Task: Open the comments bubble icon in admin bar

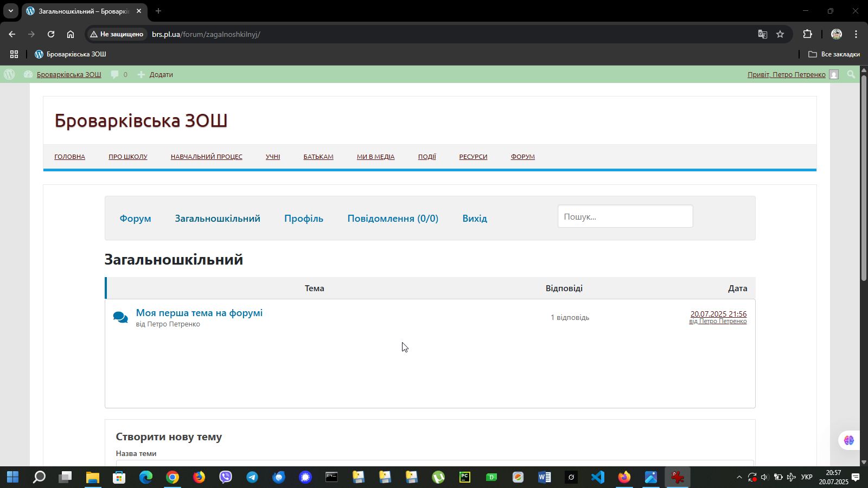Action: (x=115, y=74)
